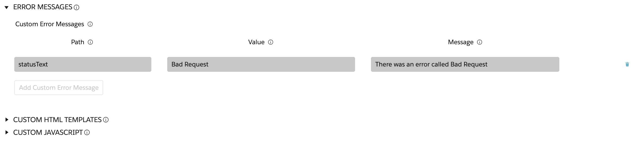Expand the CUSTOM JAVASCRIPT arrow
Image resolution: width=644 pixels, height=143 pixels.
tap(7, 132)
